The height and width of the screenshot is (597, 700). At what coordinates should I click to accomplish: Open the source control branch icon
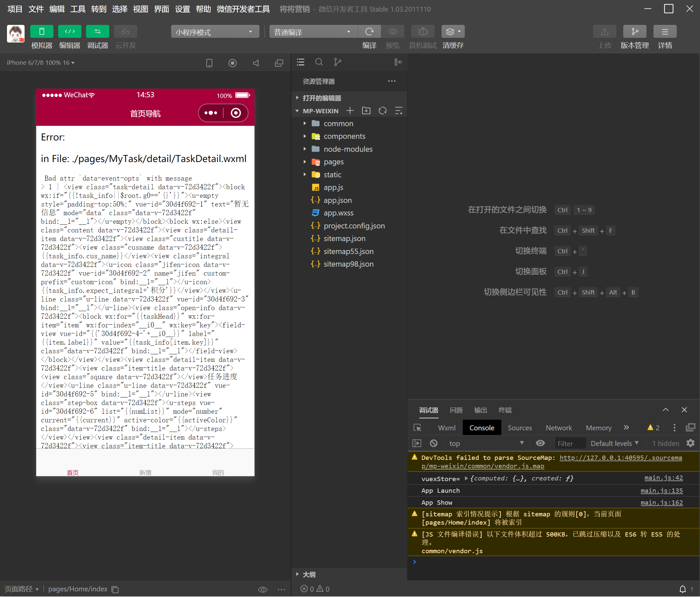pyautogui.click(x=338, y=62)
